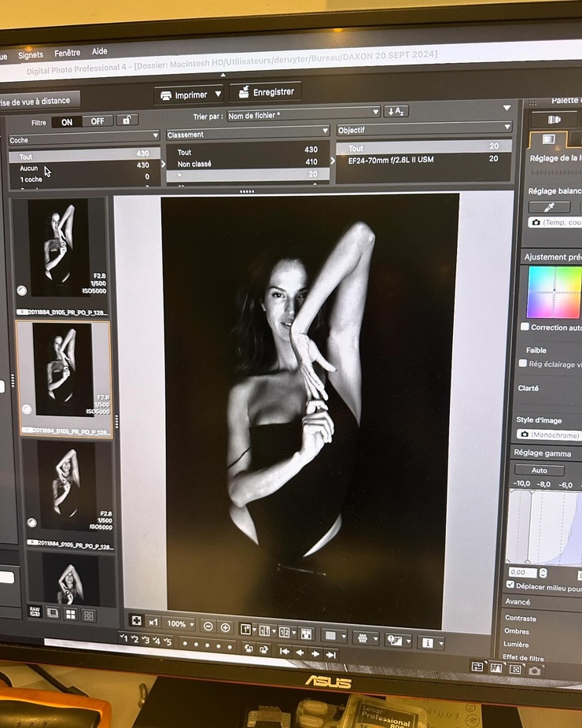Turn the filter OFF
582x728 pixels.
click(98, 121)
